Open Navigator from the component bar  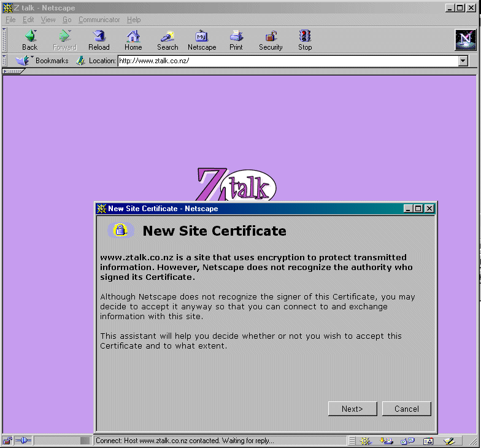[366, 441]
